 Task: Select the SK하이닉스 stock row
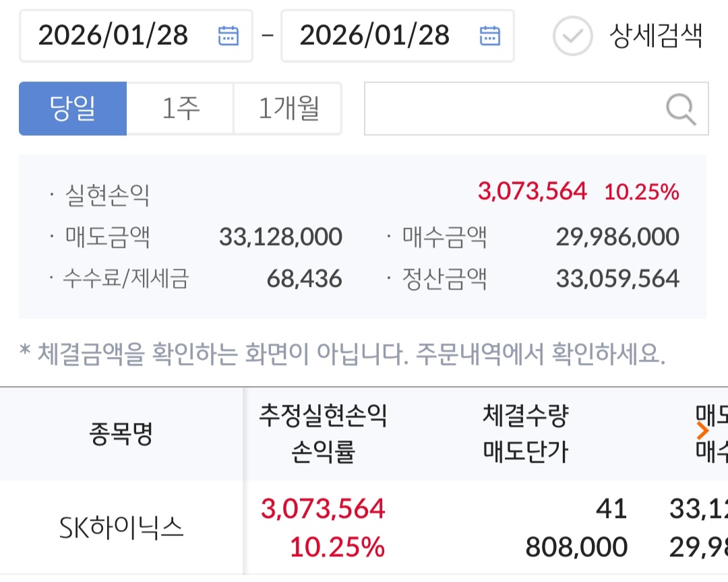point(121,527)
